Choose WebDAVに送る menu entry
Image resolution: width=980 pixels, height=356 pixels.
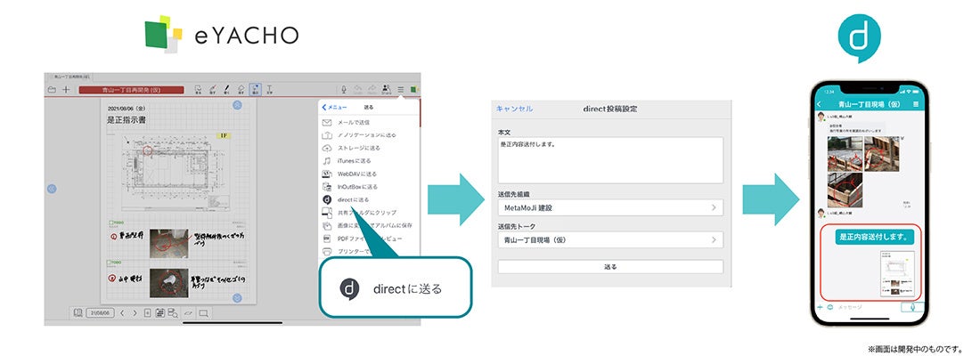pos(369,174)
